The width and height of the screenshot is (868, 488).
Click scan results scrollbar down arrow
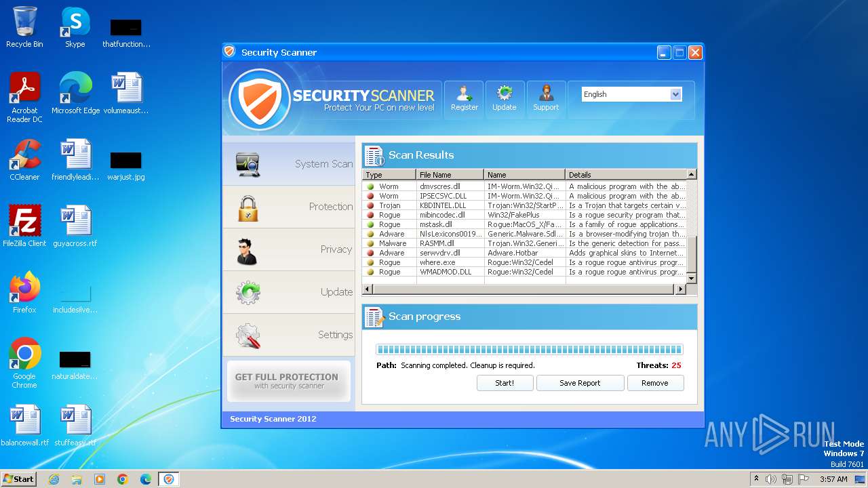click(692, 279)
